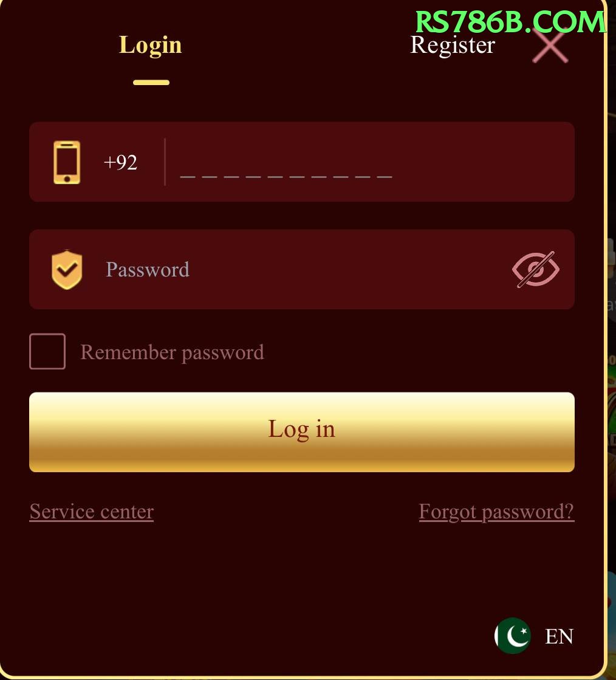Open the EN language selector
This screenshot has height=680, width=616.
560,636
